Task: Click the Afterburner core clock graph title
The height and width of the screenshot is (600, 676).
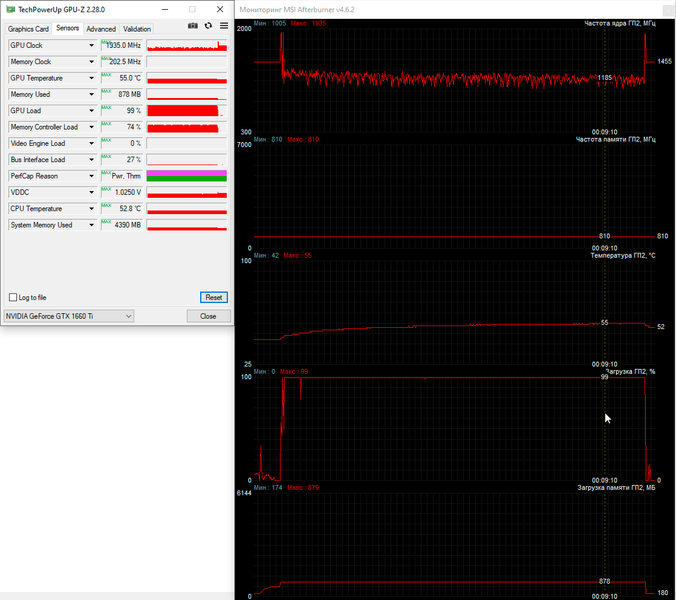Action: 620,23
